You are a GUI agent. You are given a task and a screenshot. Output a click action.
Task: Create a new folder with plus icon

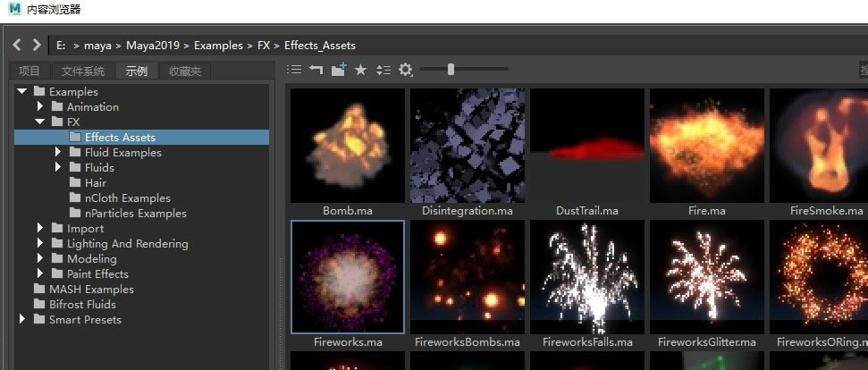339,70
